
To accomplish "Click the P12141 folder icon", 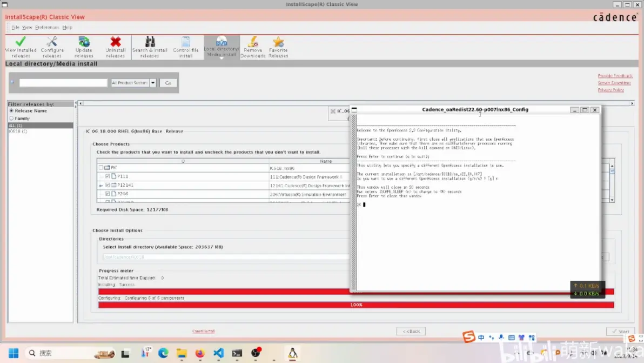I will coord(114,185).
